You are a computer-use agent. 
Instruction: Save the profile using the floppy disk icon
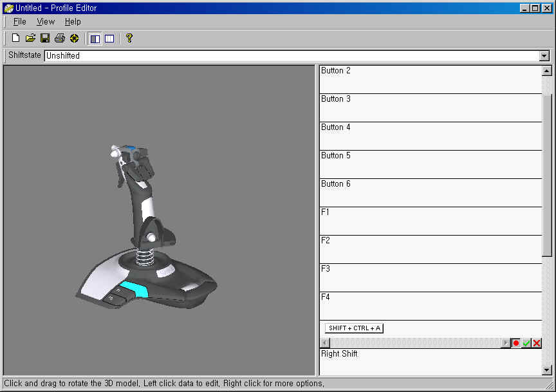(x=45, y=39)
